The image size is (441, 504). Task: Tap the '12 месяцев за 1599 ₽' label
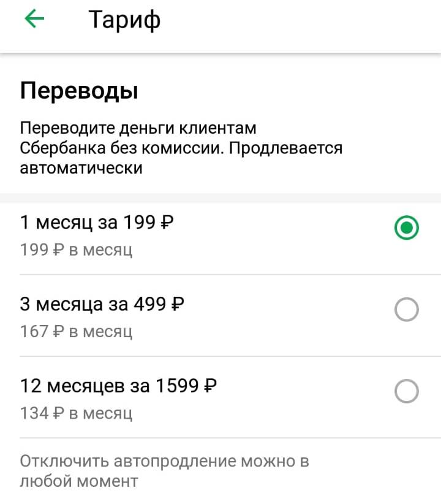point(118,386)
